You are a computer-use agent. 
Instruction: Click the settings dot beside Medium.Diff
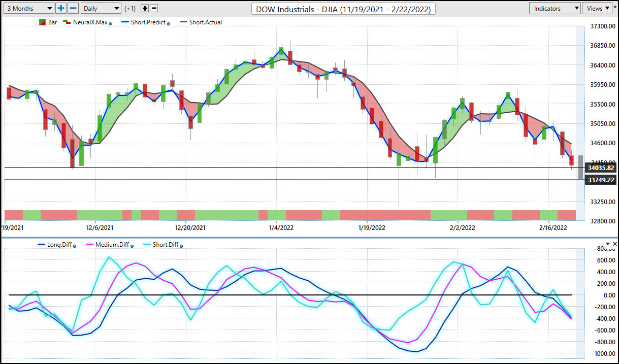pyautogui.click(x=132, y=246)
